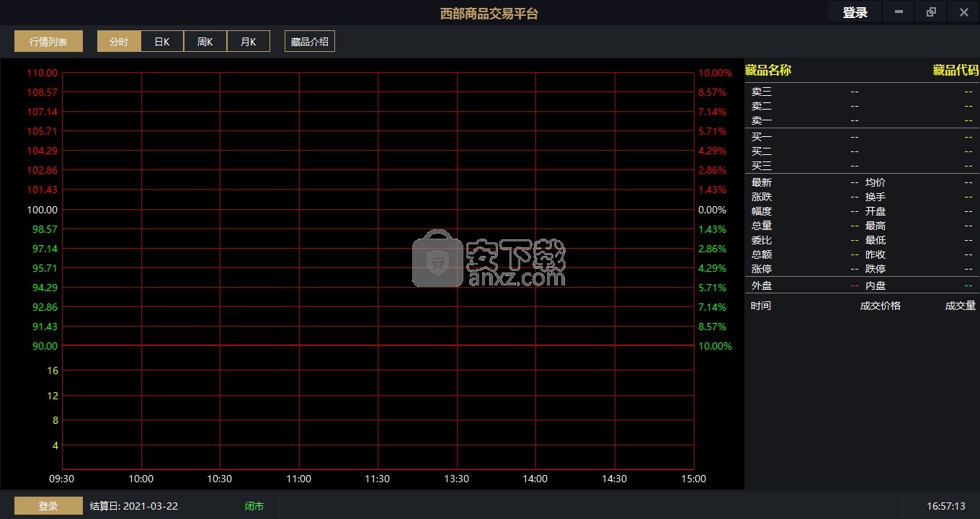This screenshot has width=980, height=519.
Task: Switch to the 周K chart tab
Action: point(205,41)
